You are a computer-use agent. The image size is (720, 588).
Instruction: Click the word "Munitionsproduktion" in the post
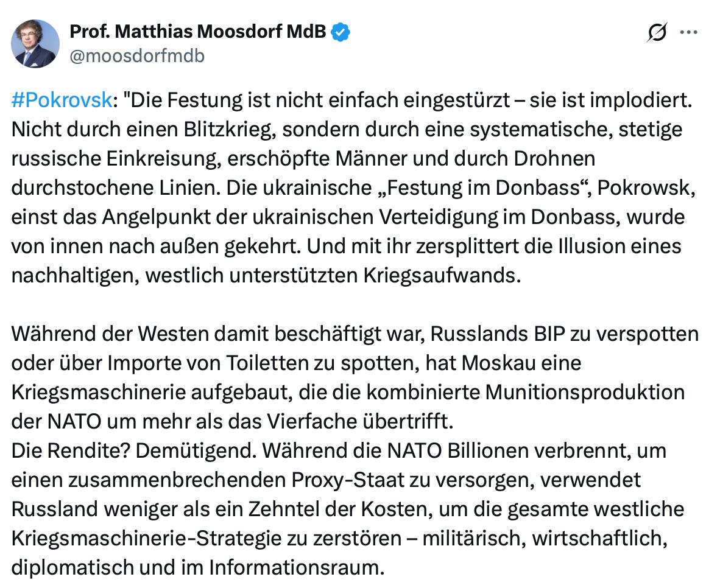pos(585,392)
